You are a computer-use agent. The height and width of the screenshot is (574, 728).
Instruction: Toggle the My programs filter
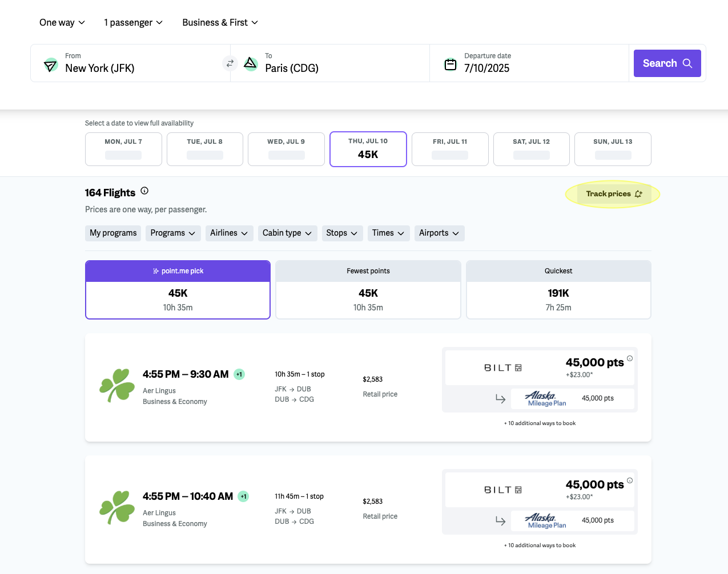coord(113,233)
